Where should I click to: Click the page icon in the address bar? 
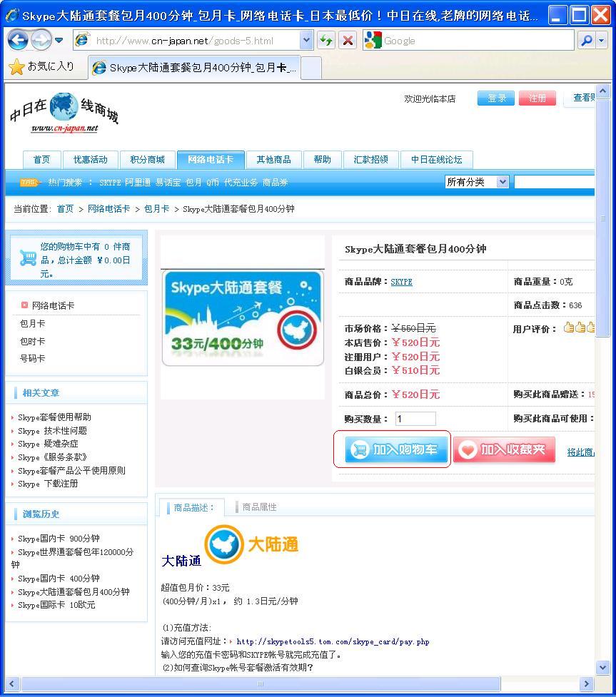81,39
